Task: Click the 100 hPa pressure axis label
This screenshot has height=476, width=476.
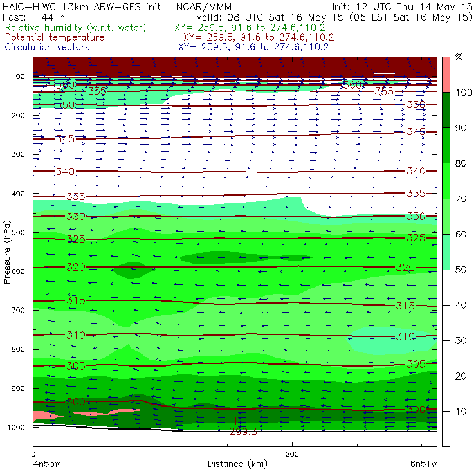Action: tap(18, 77)
